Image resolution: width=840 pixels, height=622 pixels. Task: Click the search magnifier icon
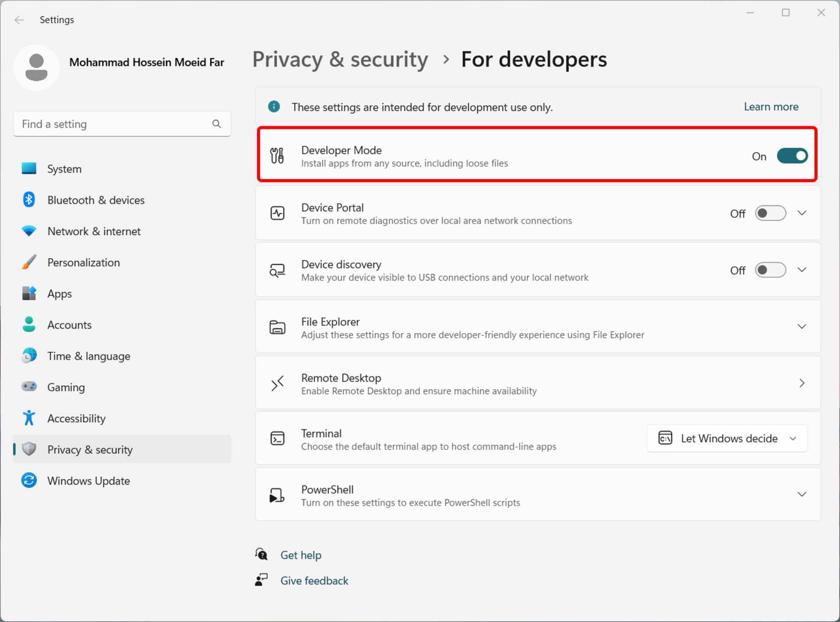pos(217,124)
